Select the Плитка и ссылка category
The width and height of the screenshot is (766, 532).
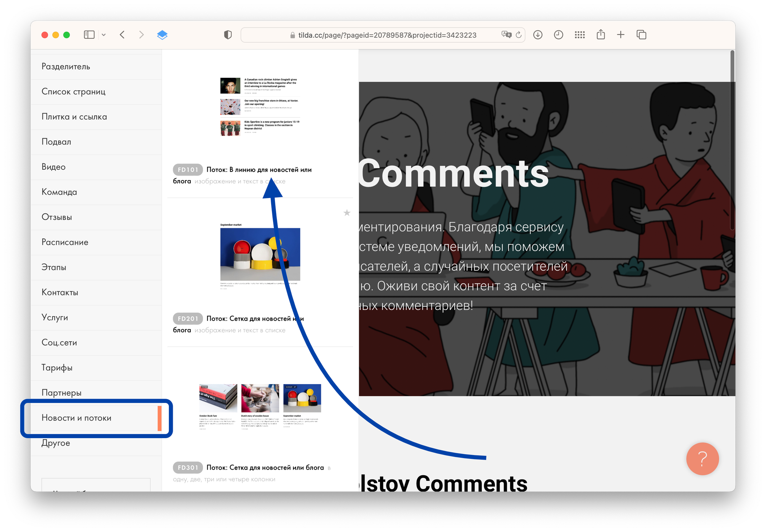click(x=96, y=117)
